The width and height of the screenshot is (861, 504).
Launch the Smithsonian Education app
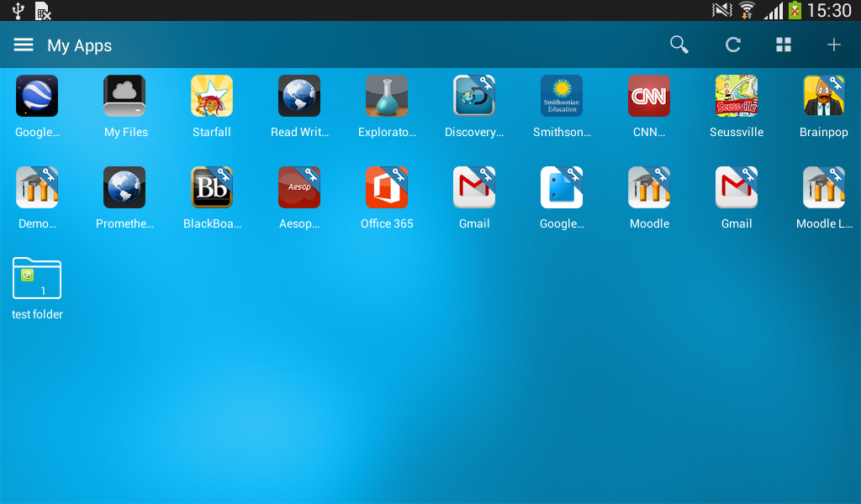point(562,96)
